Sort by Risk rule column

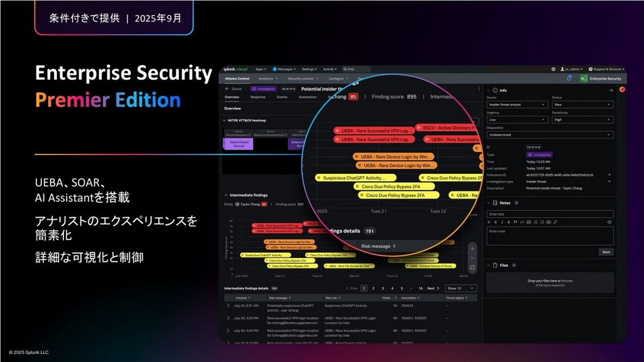[332, 297]
